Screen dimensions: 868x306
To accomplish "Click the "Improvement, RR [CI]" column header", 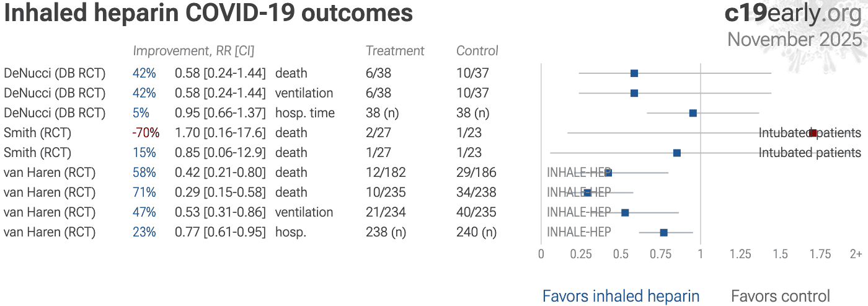I will click(193, 51).
